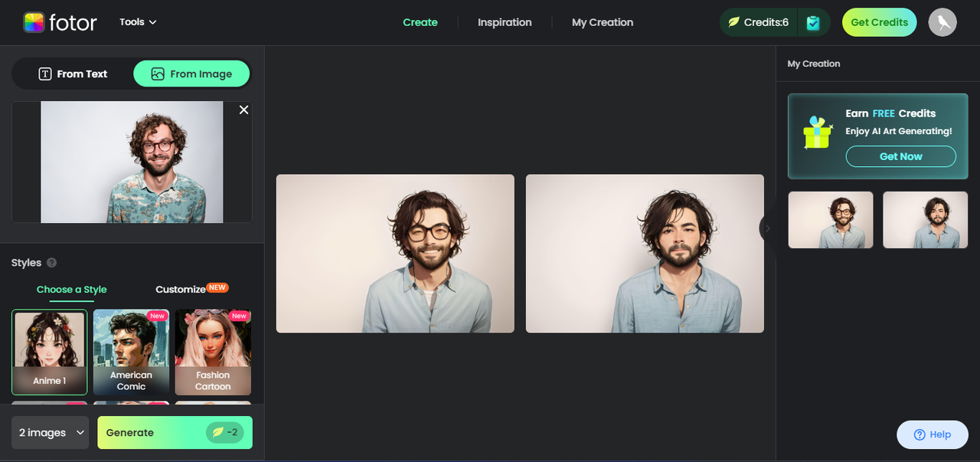Remove uploaded photo with the X icon
980x462 pixels.
click(243, 110)
